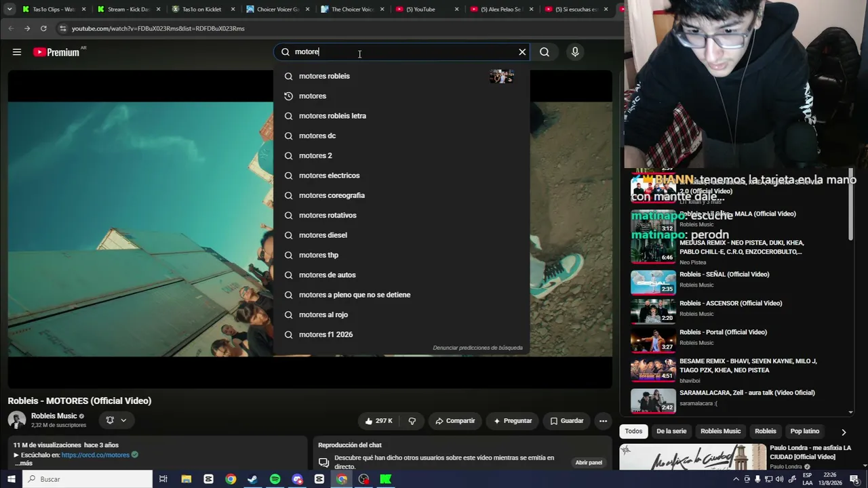868x488 pixels.
Task: Select suggestion 'motores 2'
Action: click(401, 156)
